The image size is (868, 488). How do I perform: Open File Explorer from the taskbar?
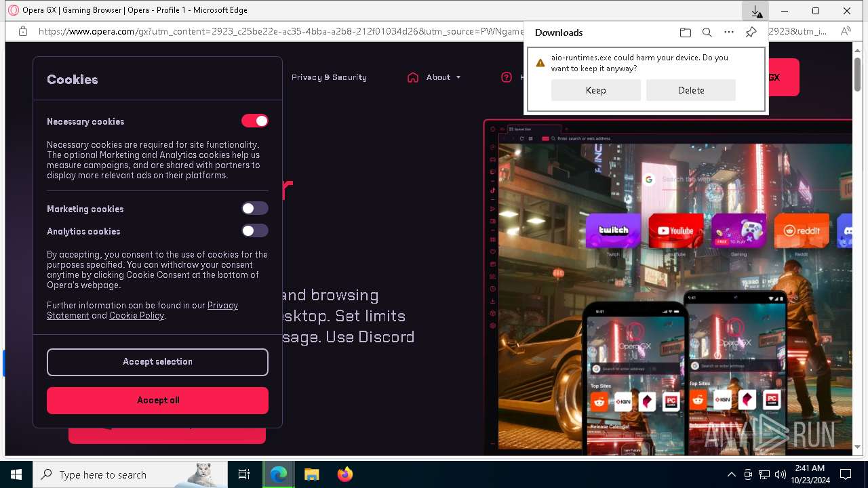click(311, 474)
